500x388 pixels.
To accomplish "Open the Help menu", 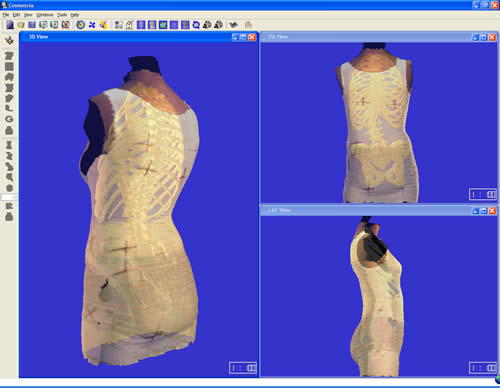I will coord(75,15).
